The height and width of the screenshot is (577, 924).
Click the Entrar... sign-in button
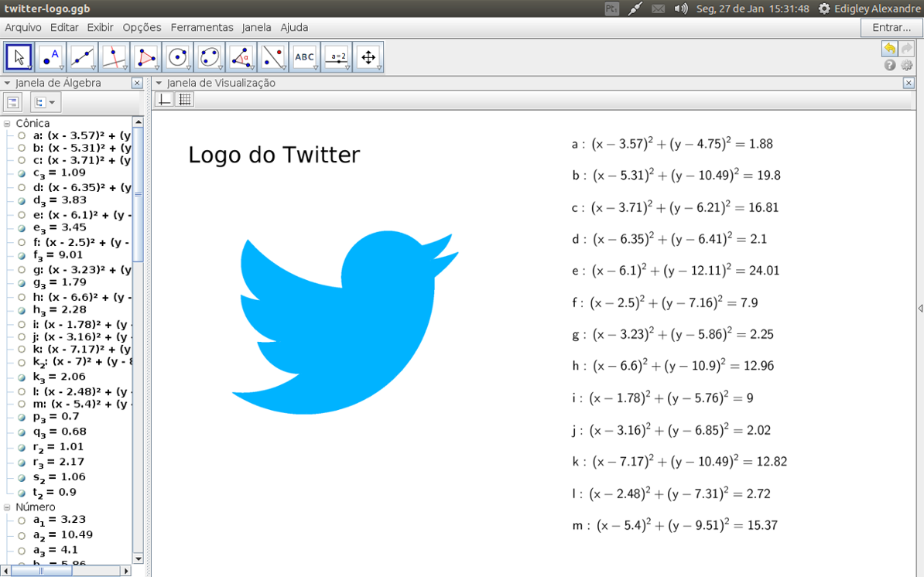[x=891, y=28]
